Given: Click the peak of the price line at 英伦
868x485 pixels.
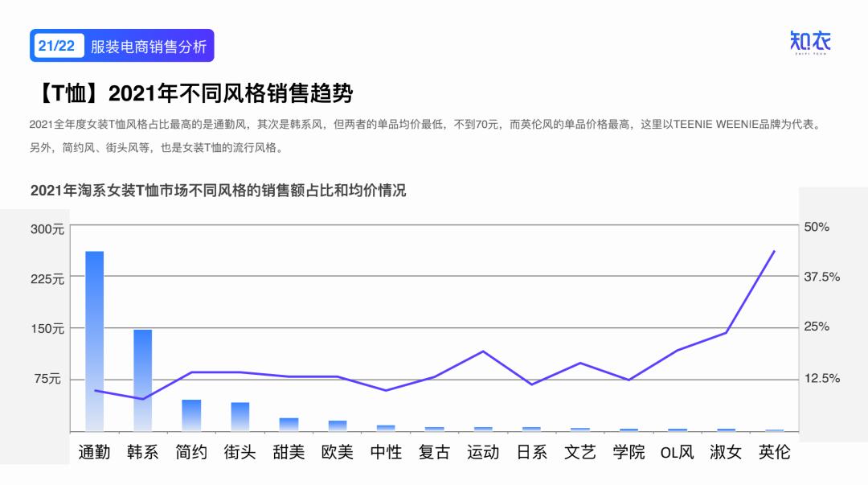Looking at the screenshot, I should pos(774,252).
